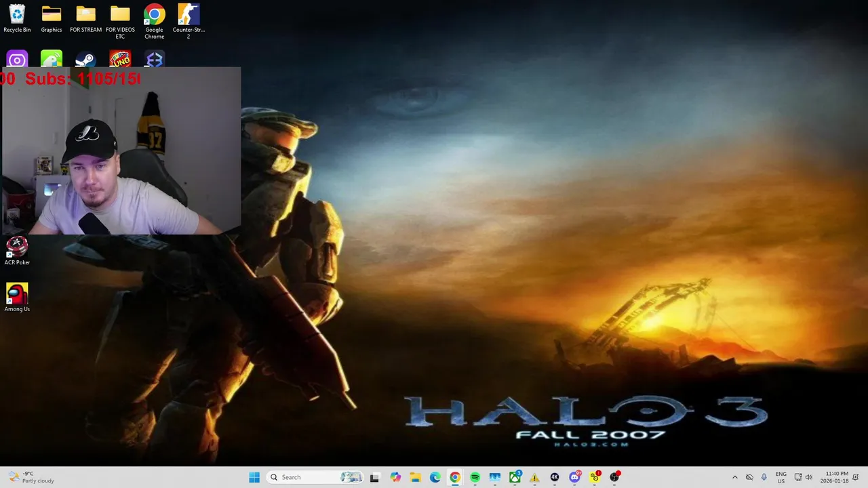Viewport: 868px width, 488px height.
Task: Select the ACR Poker desktop icon
Action: (x=17, y=250)
